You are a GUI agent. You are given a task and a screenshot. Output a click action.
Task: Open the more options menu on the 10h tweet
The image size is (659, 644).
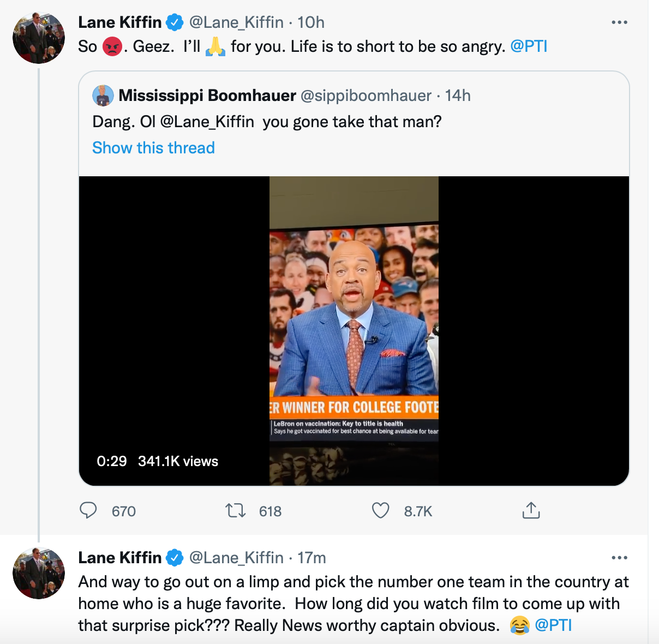pyautogui.click(x=619, y=22)
